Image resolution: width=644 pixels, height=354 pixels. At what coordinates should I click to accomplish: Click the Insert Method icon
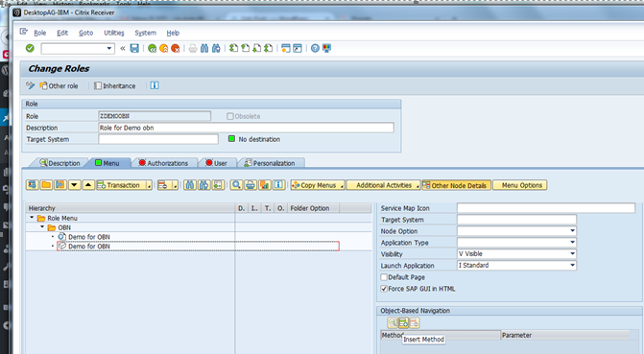403,322
